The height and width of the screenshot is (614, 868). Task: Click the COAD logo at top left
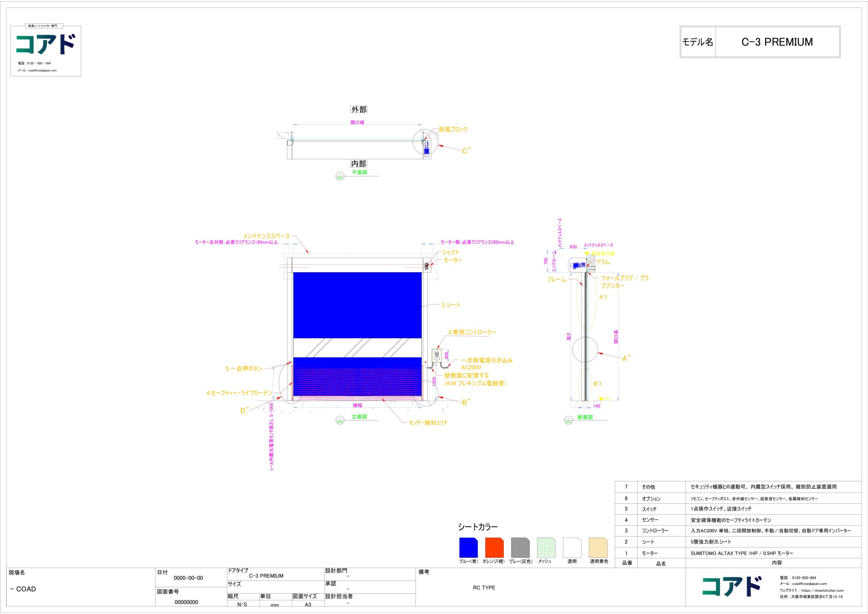click(x=46, y=44)
